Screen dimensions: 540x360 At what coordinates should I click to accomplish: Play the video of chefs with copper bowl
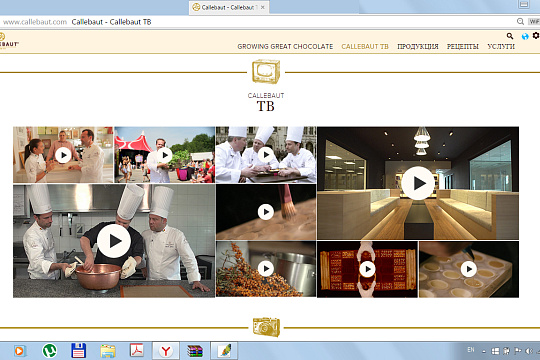114,241
